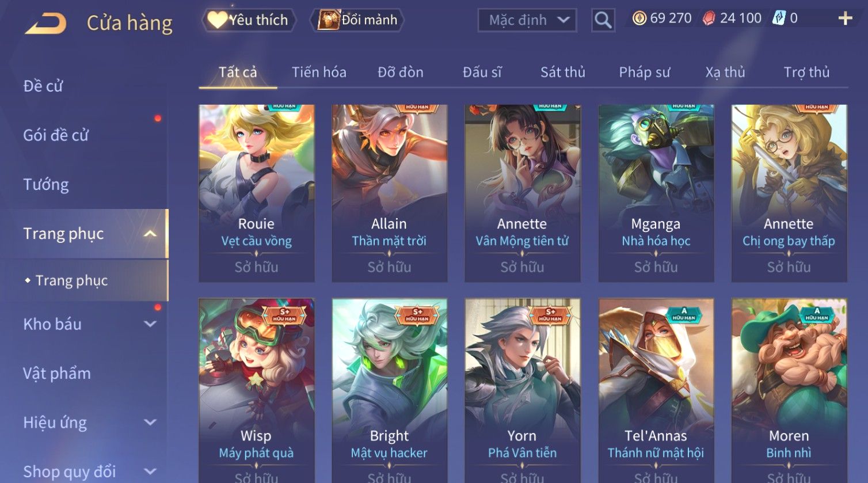The width and height of the screenshot is (868, 483).
Task: Expand the Hiệu ứng sidebar section
Action: (x=150, y=423)
